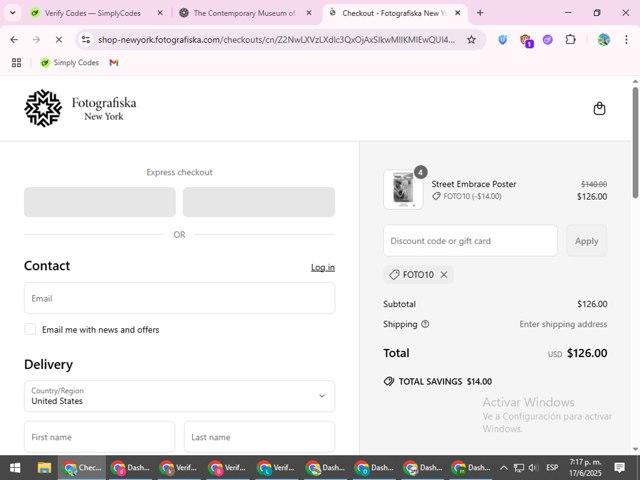This screenshot has width=640, height=480.
Task: Switch to Verify Codes — SimplyCodes tab
Action: pos(93,13)
